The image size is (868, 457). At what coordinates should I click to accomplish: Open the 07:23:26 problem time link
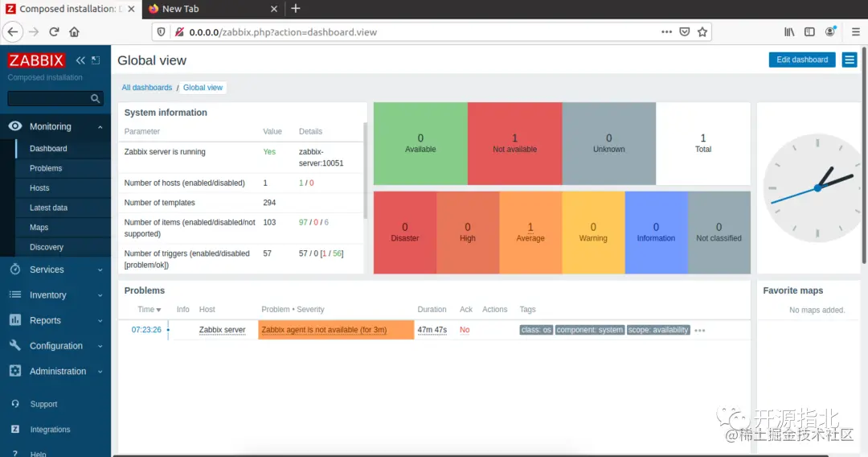point(146,330)
